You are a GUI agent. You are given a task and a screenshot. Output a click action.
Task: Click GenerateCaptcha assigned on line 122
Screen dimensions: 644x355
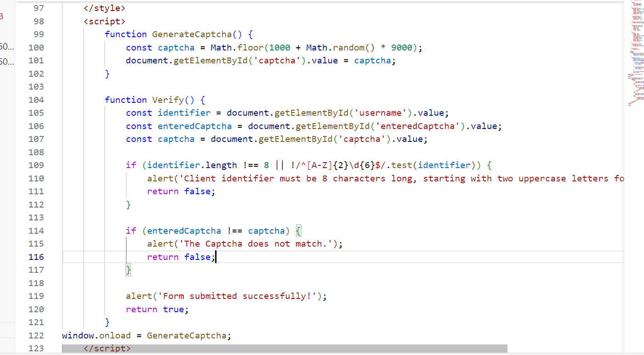[187, 335]
